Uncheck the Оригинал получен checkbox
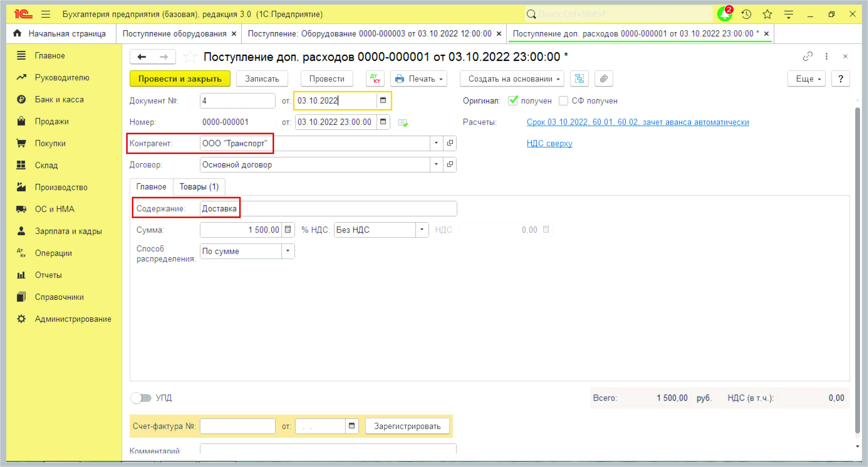868x467 pixels. (x=513, y=100)
